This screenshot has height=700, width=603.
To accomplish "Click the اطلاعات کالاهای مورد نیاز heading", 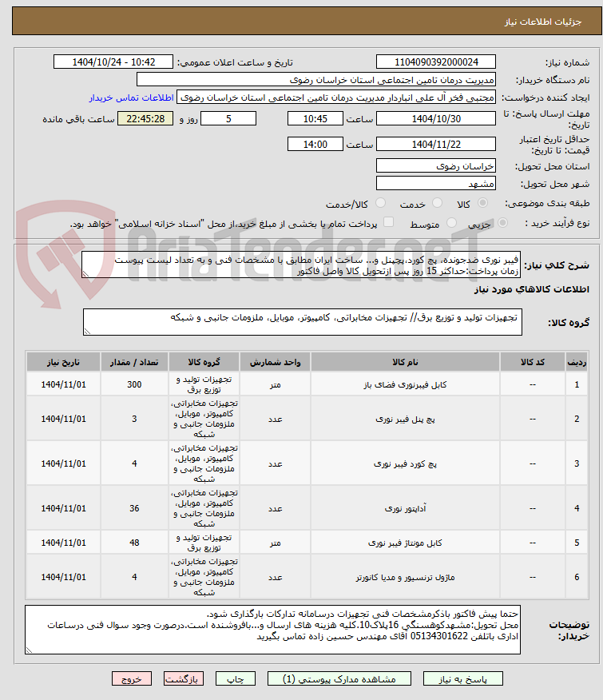I will (531, 288).
